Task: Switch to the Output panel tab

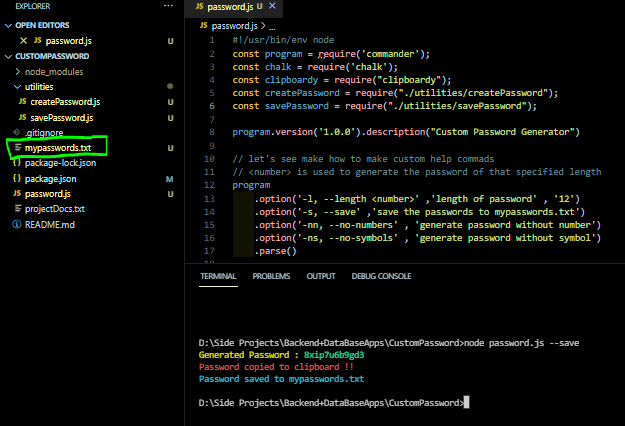Action: point(321,276)
